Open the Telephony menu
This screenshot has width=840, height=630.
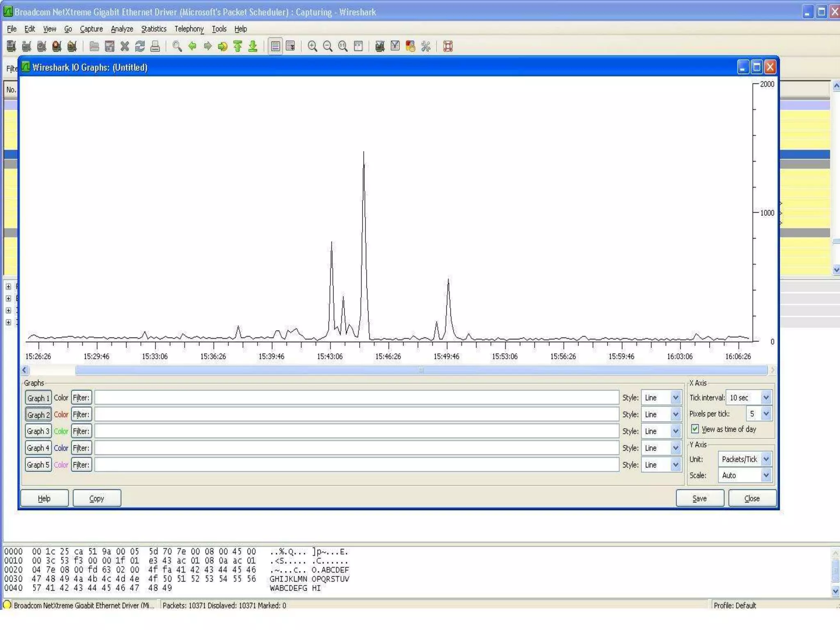189,29
